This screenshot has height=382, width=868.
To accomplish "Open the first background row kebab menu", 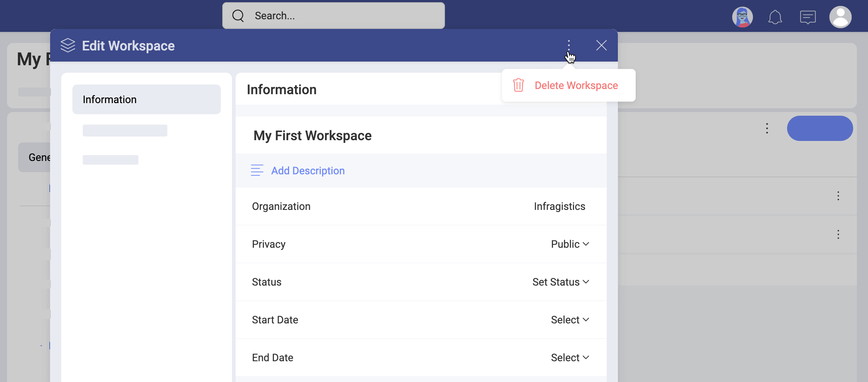I will pyautogui.click(x=838, y=196).
